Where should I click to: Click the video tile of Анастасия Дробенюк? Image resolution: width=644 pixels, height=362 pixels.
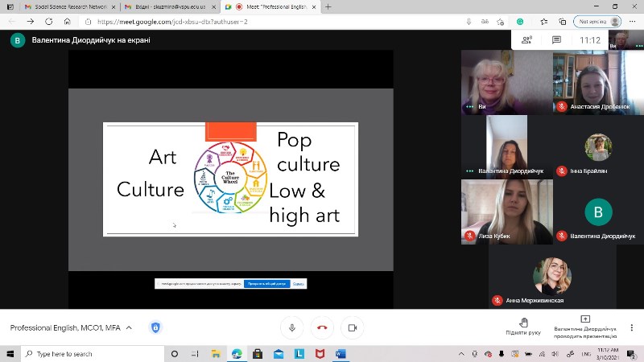(598, 82)
